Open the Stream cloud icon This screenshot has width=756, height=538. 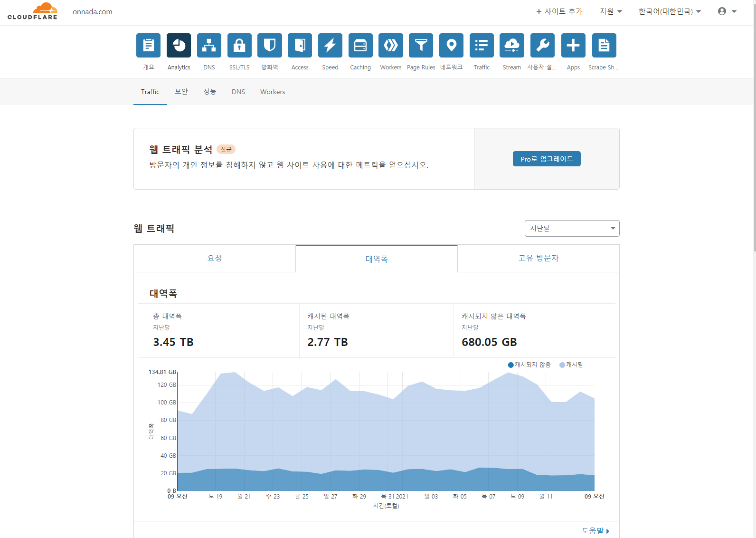(512, 46)
